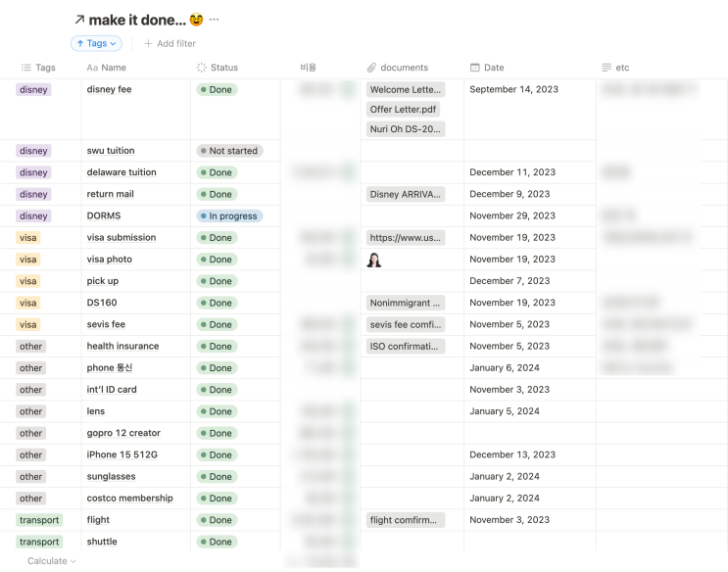Screen dimensions: 728x572
Task: Click the Status column spinner icon
Action: click(x=202, y=68)
